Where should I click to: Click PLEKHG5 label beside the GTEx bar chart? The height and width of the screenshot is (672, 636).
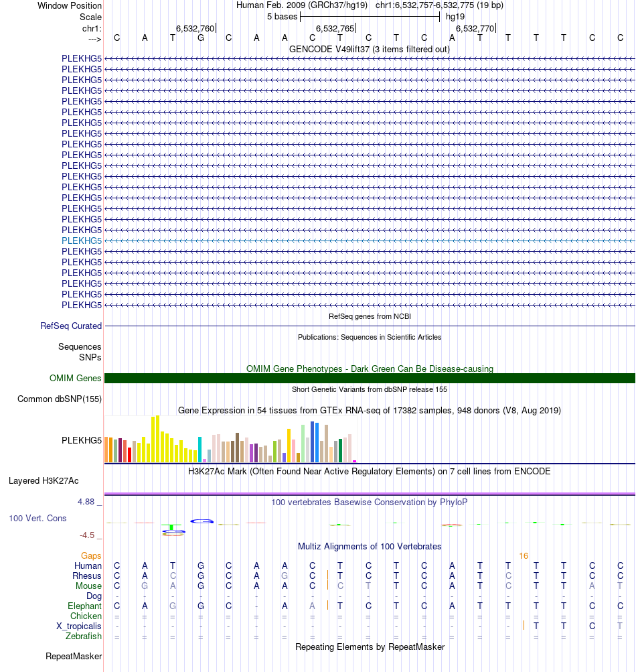pyautogui.click(x=82, y=441)
